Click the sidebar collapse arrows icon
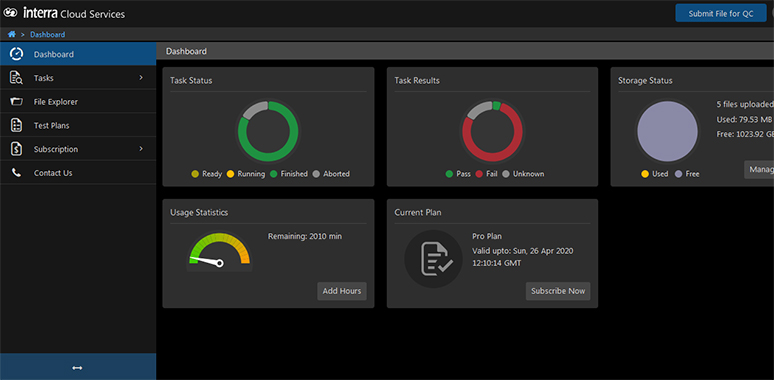Image resolution: width=774 pixels, height=380 pixels. pos(77,368)
